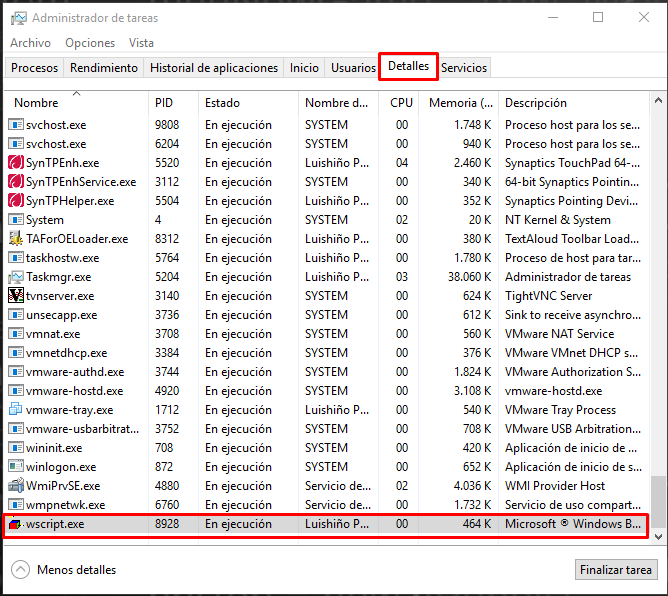This screenshot has width=668, height=596.
Task: Click the scrollbar up arrow
Action: [x=658, y=101]
